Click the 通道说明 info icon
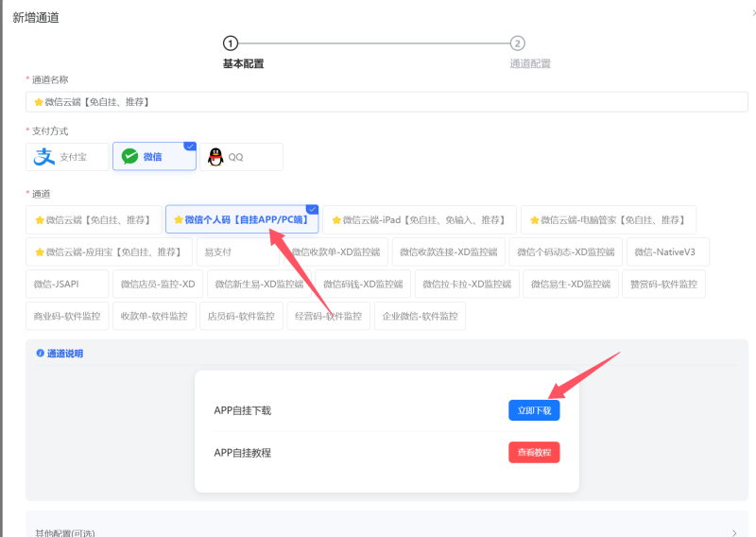Image resolution: width=756 pixels, height=537 pixels. pyautogui.click(x=40, y=354)
